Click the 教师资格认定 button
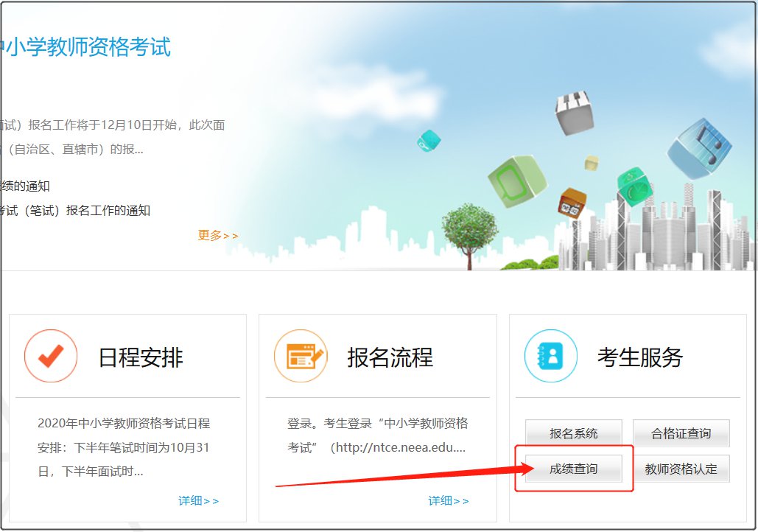 coord(681,469)
